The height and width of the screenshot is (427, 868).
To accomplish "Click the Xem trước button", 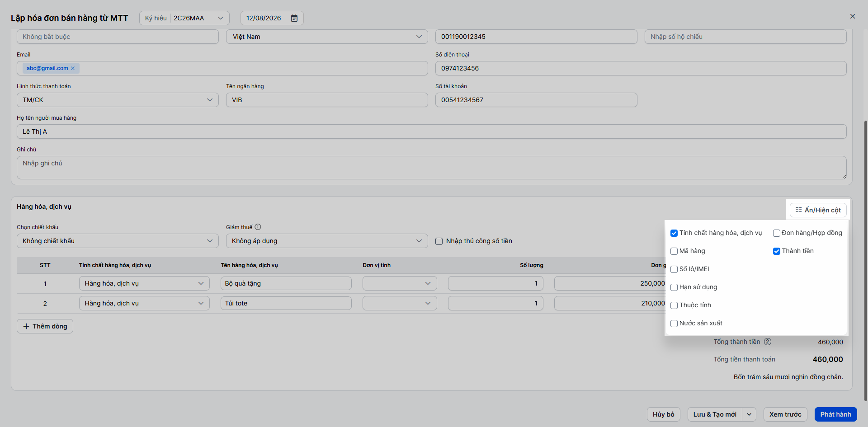I will click(x=785, y=414).
